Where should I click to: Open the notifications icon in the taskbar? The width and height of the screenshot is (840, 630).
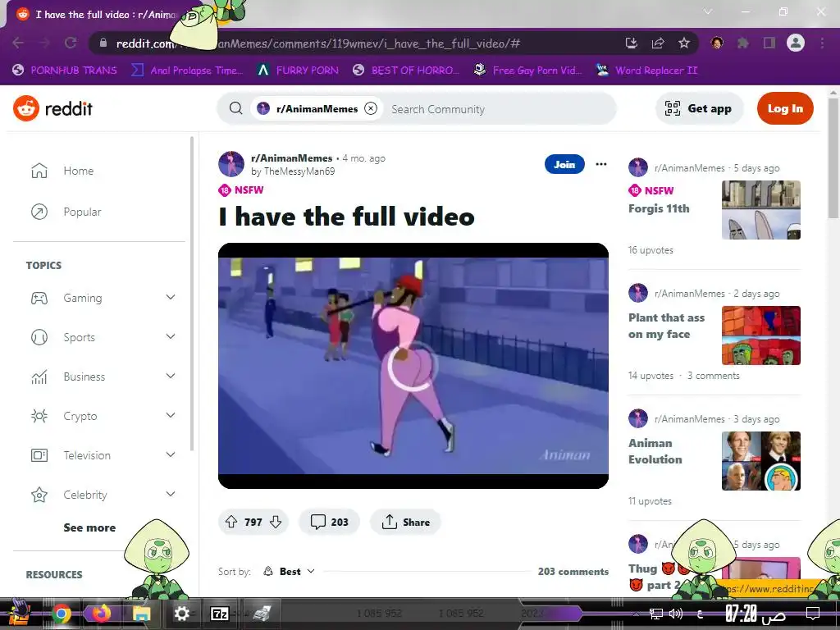click(x=813, y=614)
